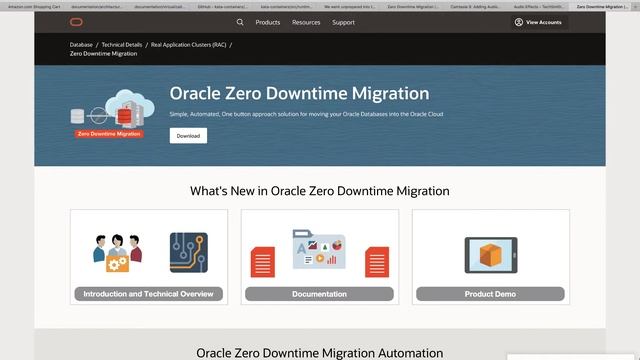Viewport: 640px width, 360px height.
Task: Switch to the 'We were unprepared' tab
Action: tap(349, 7)
